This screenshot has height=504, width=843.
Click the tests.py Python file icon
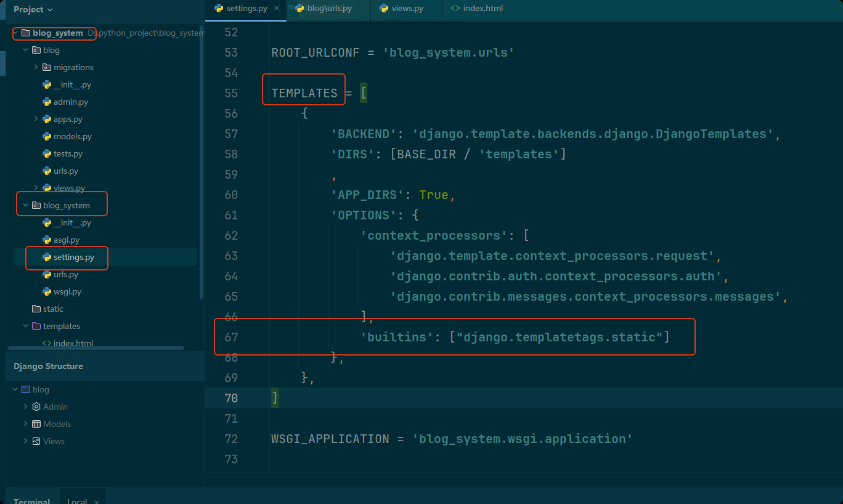pos(47,153)
